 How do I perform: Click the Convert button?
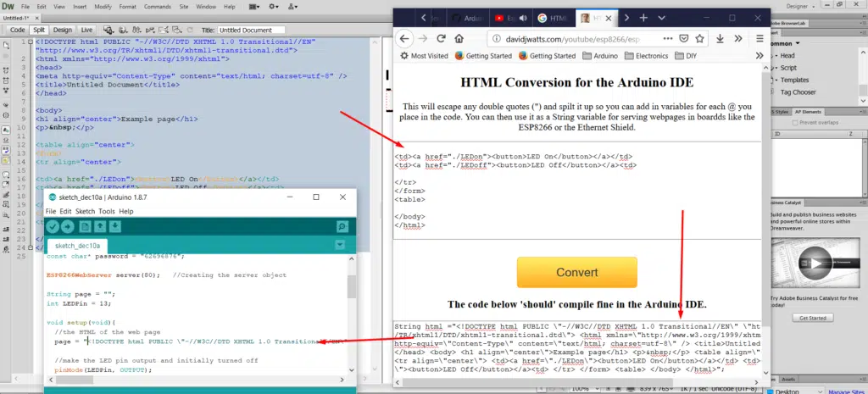(576, 272)
